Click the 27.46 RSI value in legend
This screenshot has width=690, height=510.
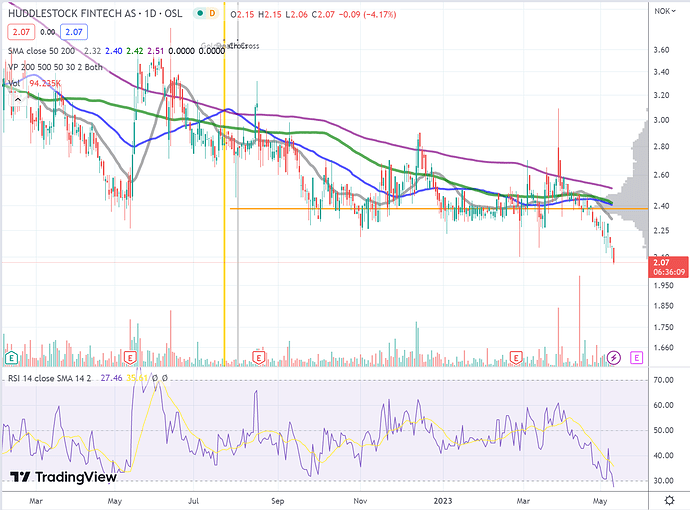coord(111,378)
